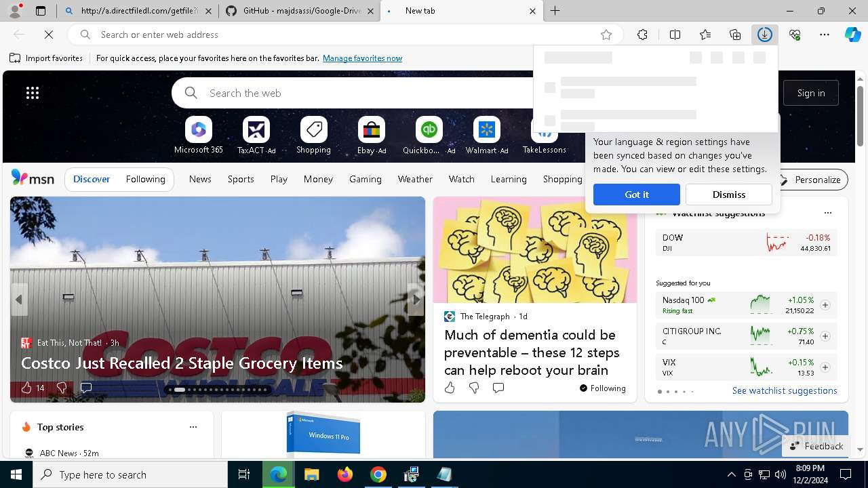This screenshot has height=488, width=868.
Task: Open Windows Start menu
Action: [x=16, y=474]
